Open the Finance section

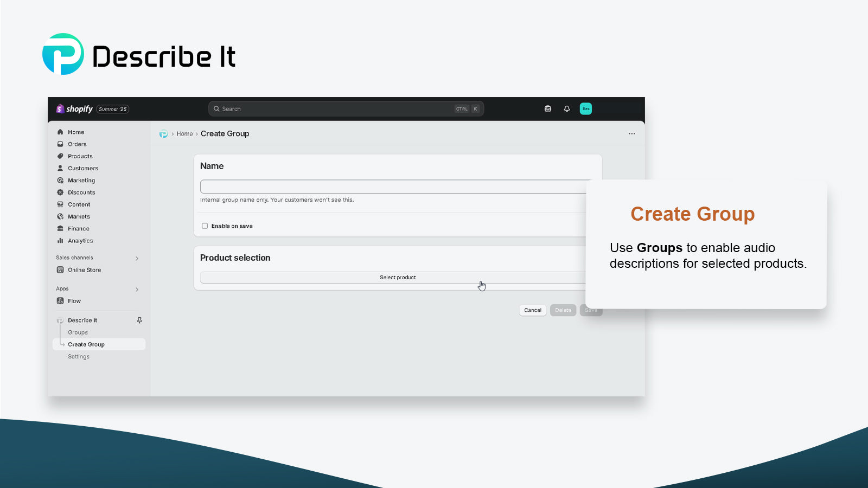(78, 229)
